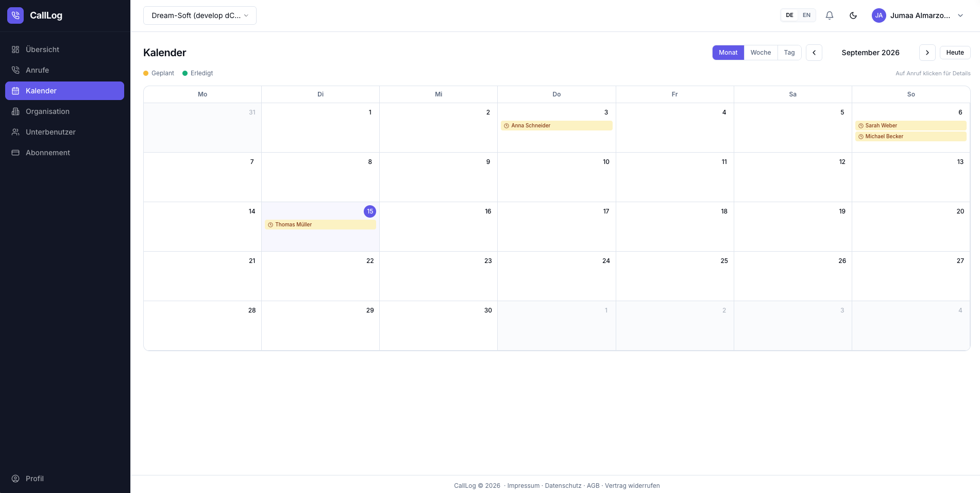
Task: Click the Abonnement credit card icon
Action: 15,153
